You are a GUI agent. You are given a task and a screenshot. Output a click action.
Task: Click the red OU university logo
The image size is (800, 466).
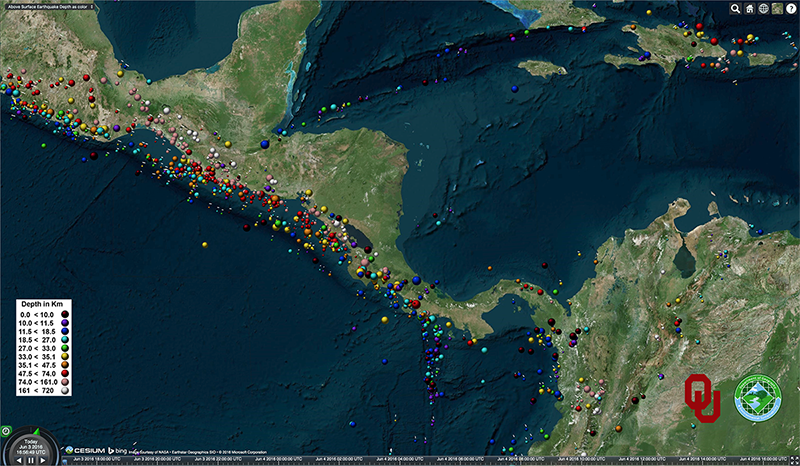click(703, 398)
